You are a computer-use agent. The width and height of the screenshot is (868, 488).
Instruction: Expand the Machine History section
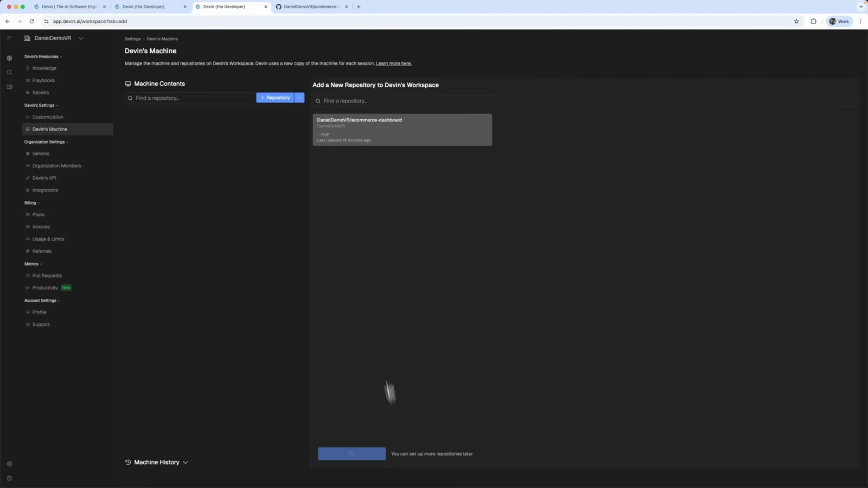click(x=156, y=463)
